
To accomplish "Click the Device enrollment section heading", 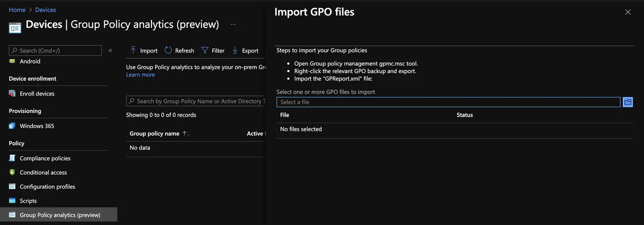I will (x=33, y=79).
